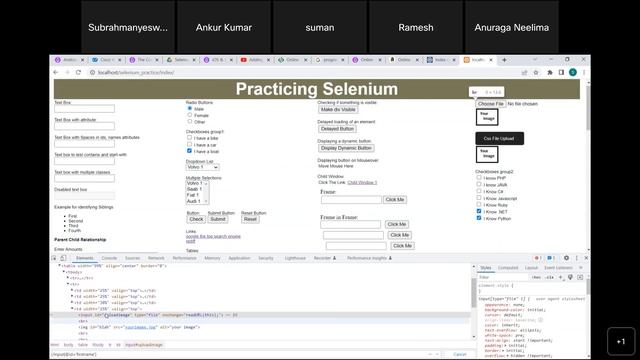640x360 pixels.
Task: Click the Css File Upload button
Action: [x=499, y=138]
